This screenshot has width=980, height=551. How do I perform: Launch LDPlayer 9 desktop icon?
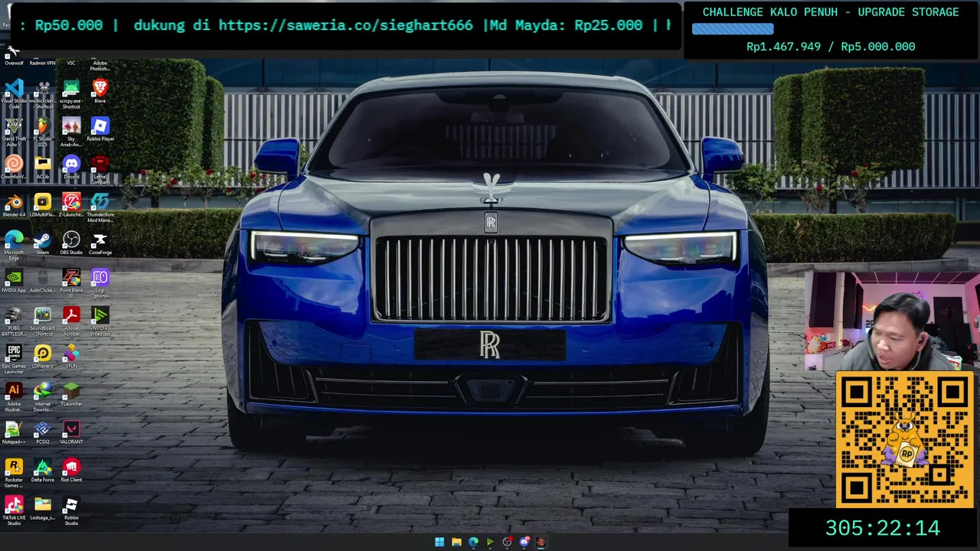(x=43, y=356)
